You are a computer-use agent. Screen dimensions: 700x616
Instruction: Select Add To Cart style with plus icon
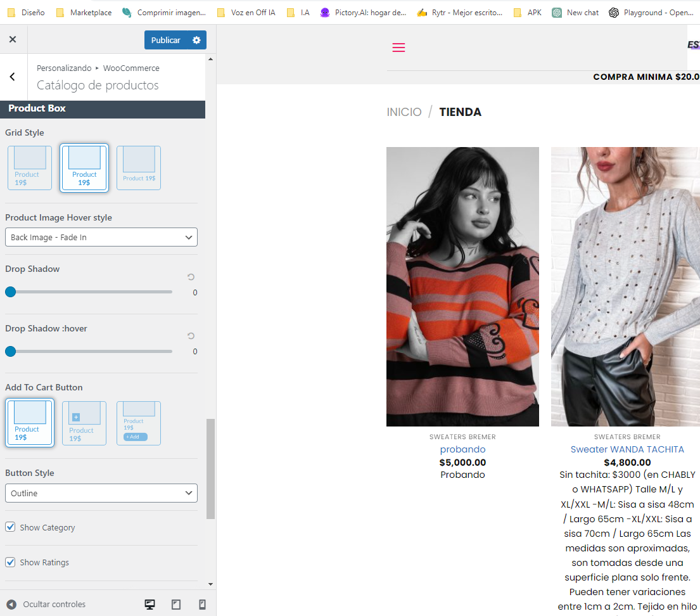coord(84,423)
